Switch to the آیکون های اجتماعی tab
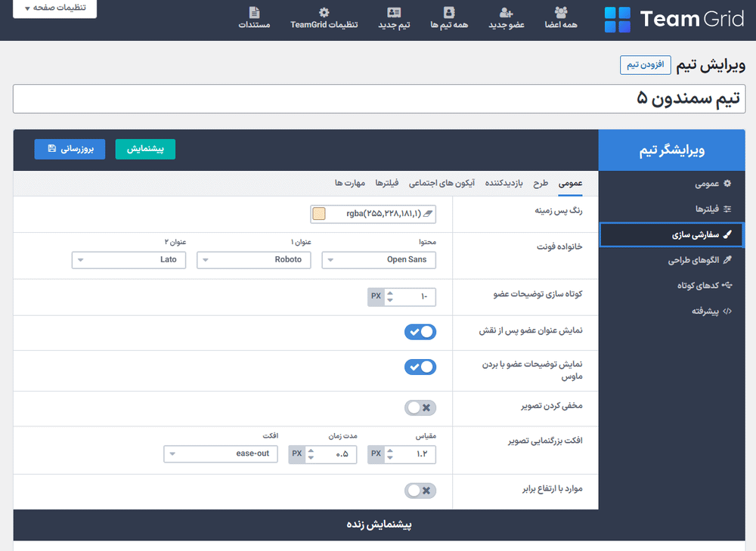This screenshot has width=756, height=551. pos(442,184)
